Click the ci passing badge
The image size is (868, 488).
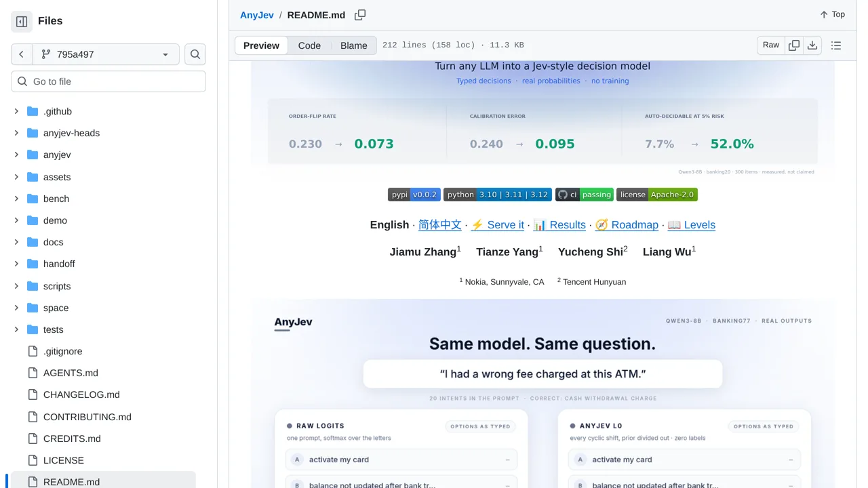[585, 195]
